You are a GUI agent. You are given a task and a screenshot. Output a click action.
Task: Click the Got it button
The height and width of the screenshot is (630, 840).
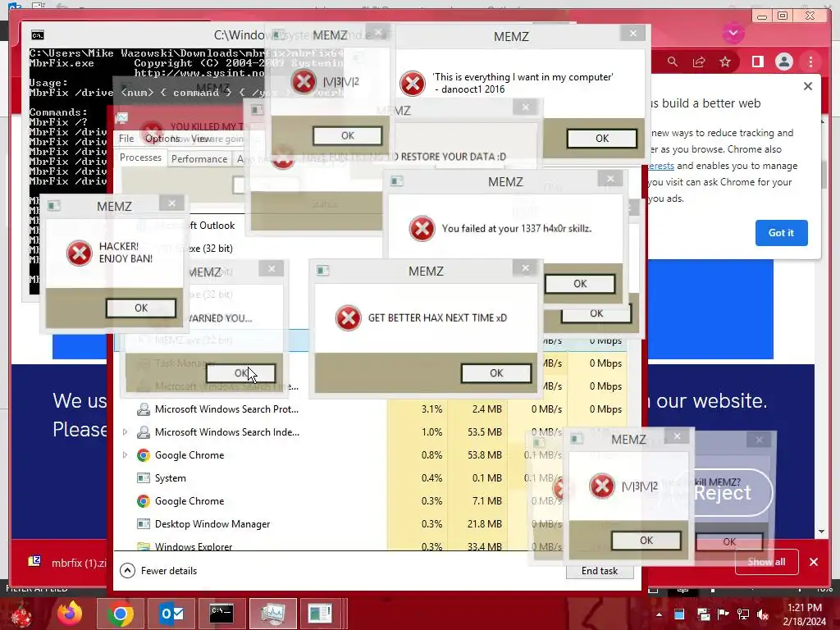tap(781, 232)
